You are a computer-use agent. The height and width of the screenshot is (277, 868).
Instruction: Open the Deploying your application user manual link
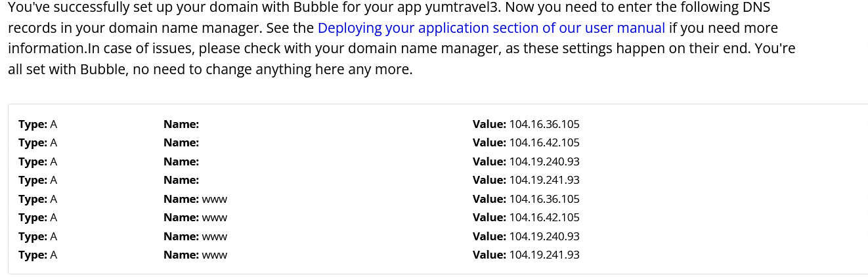491,29
